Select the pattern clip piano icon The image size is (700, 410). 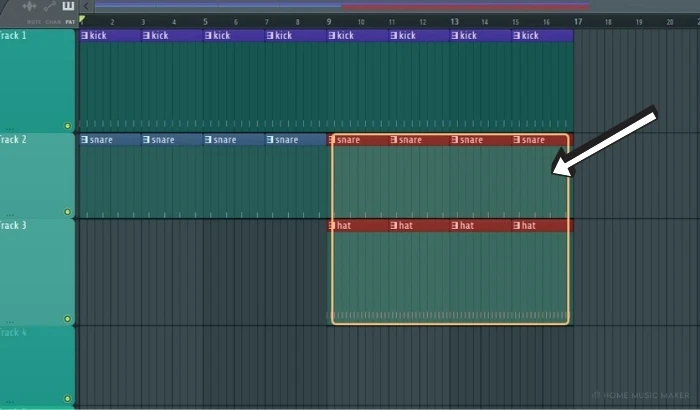(x=68, y=6)
